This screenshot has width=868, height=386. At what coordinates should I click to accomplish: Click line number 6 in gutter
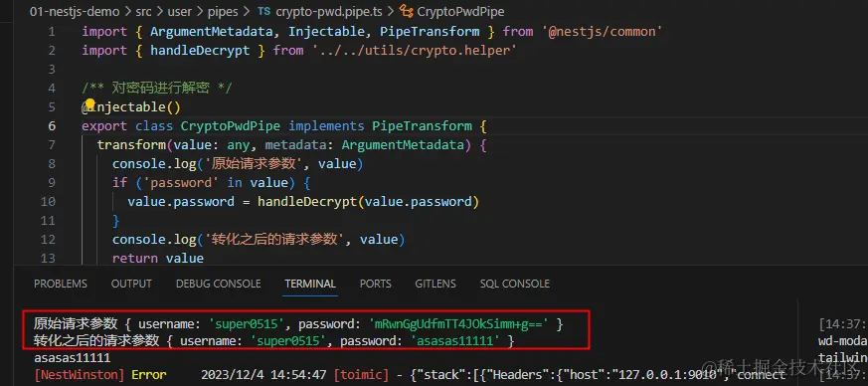(52, 125)
